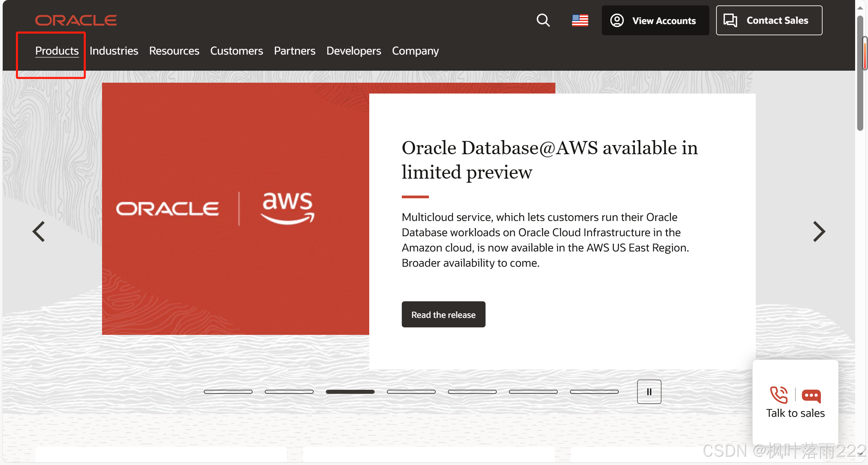Select the US flag country selector
The image size is (868, 465).
[x=580, y=20]
